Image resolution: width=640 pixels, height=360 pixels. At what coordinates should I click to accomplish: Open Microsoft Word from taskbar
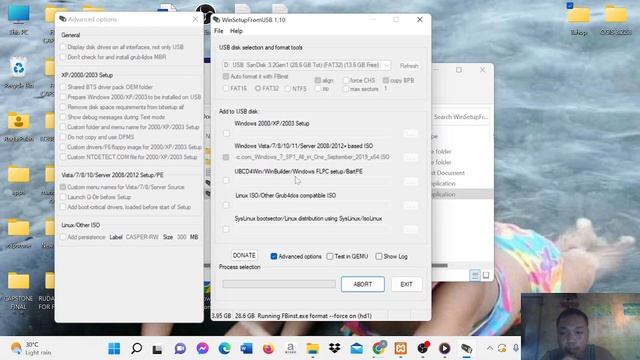pyautogui.click(x=246, y=348)
